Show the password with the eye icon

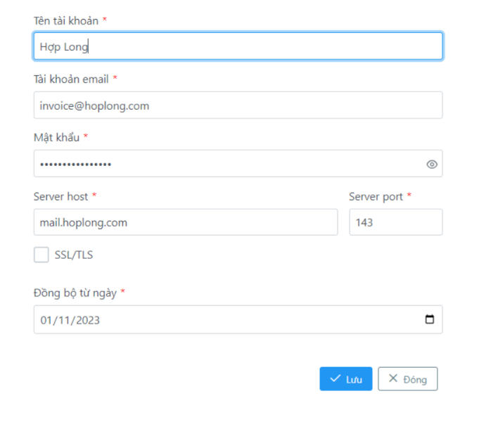(x=432, y=164)
